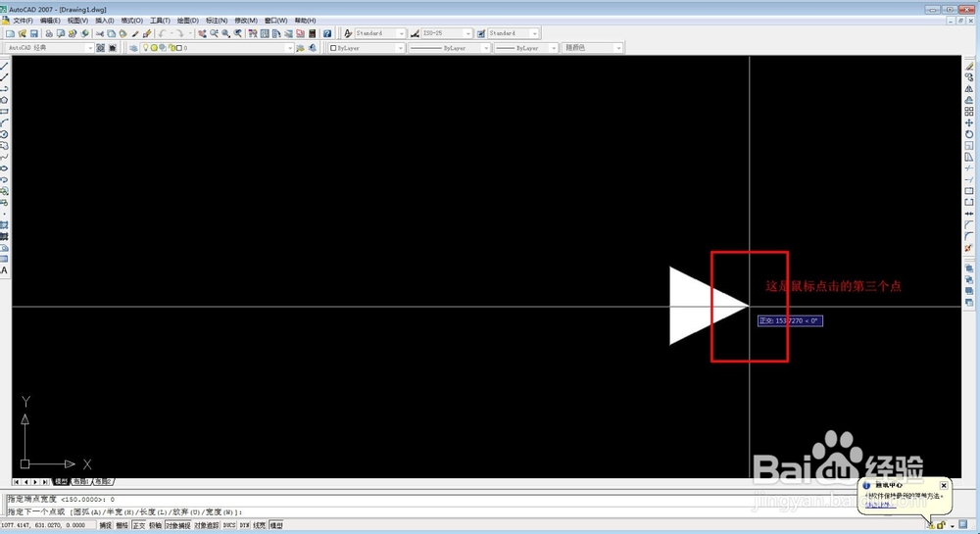Viewport: 980px width, 534px height.
Task: Open the 修改(M) menu
Action: point(246,20)
